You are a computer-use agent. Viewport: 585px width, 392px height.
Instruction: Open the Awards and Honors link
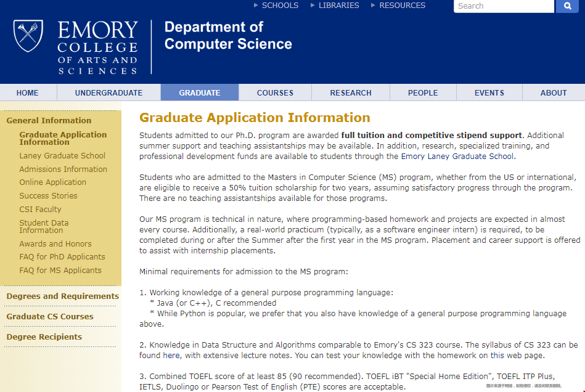pyautogui.click(x=55, y=243)
